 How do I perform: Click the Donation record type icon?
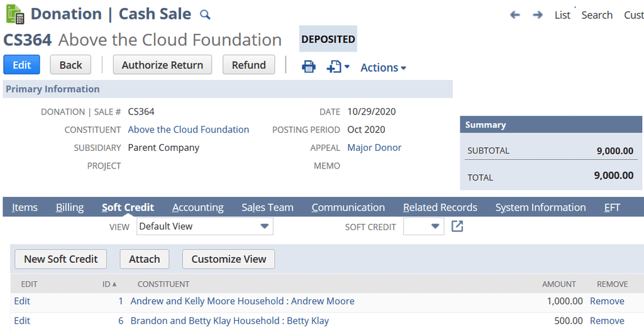click(x=15, y=14)
